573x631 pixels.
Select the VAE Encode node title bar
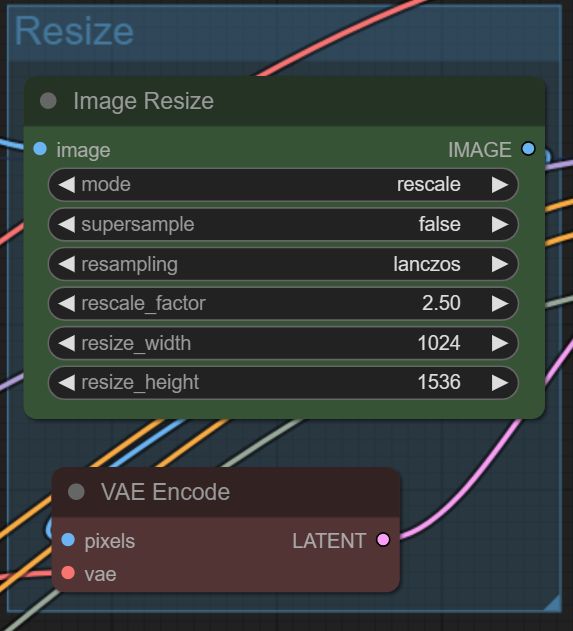[226, 492]
